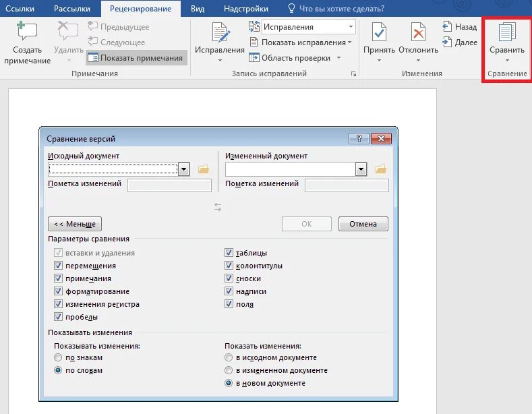Click the Отмена button
This screenshot has width=532, height=414.
tap(363, 224)
